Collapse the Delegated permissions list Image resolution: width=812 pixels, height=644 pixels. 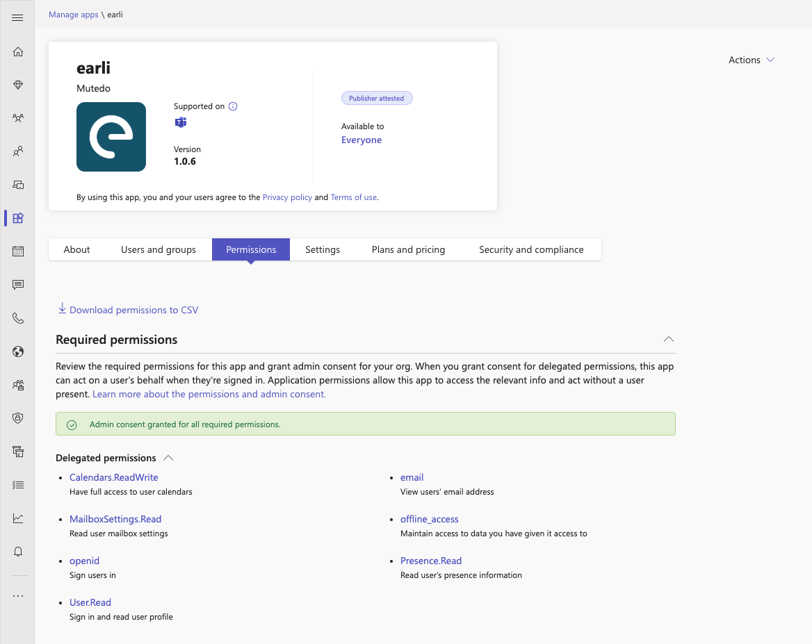tap(168, 458)
